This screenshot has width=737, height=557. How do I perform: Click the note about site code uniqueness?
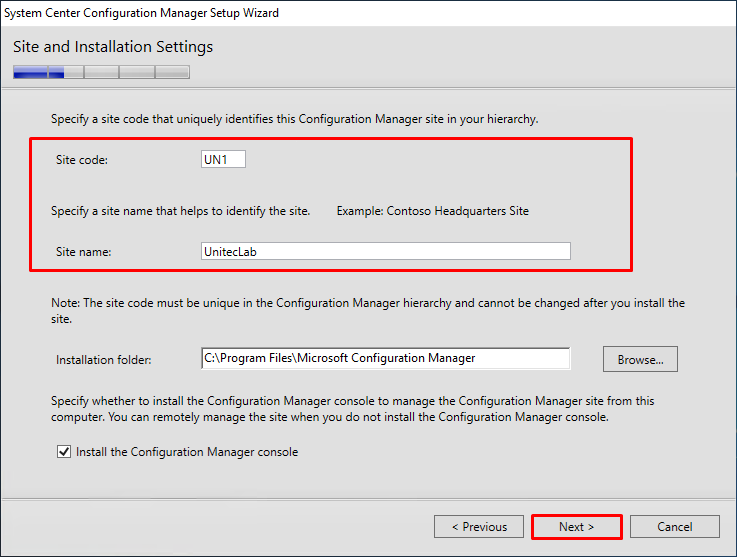pyautogui.click(x=368, y=311)
